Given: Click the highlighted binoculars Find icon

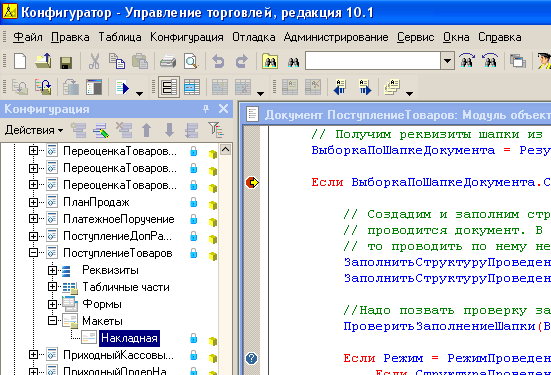Looking at the screenshot, I should point(270,62).
